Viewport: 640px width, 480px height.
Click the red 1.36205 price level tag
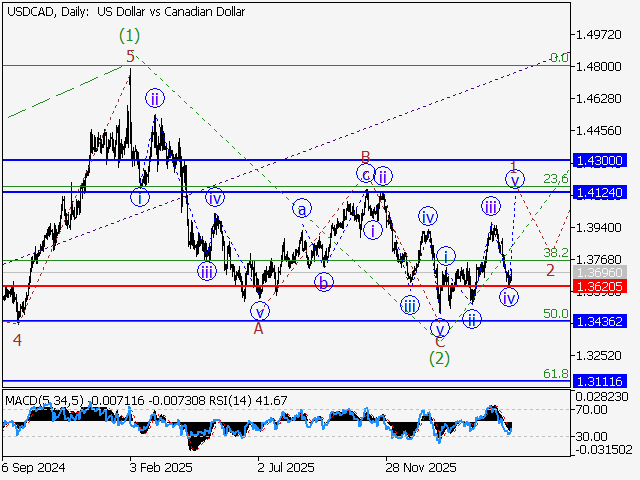[x=599, y=286]
